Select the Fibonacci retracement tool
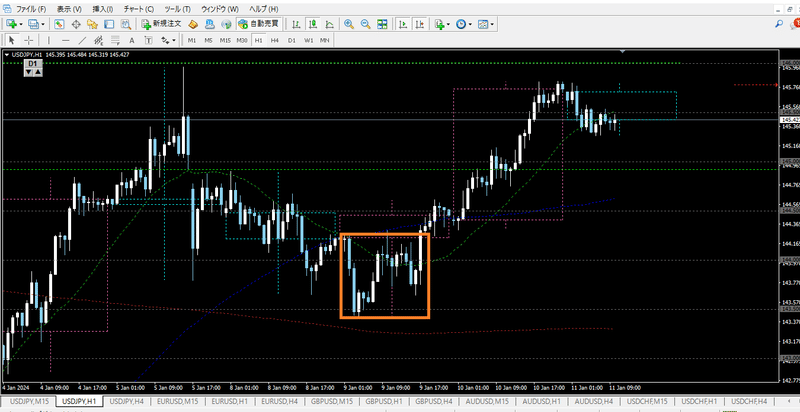This screenshot has width=800, height=412. pos(115,40)
